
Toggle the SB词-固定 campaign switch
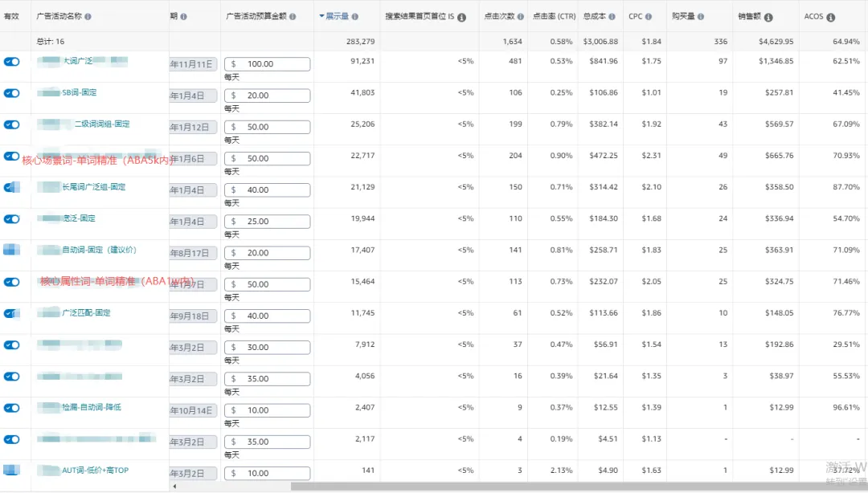(x=11, y=92)
